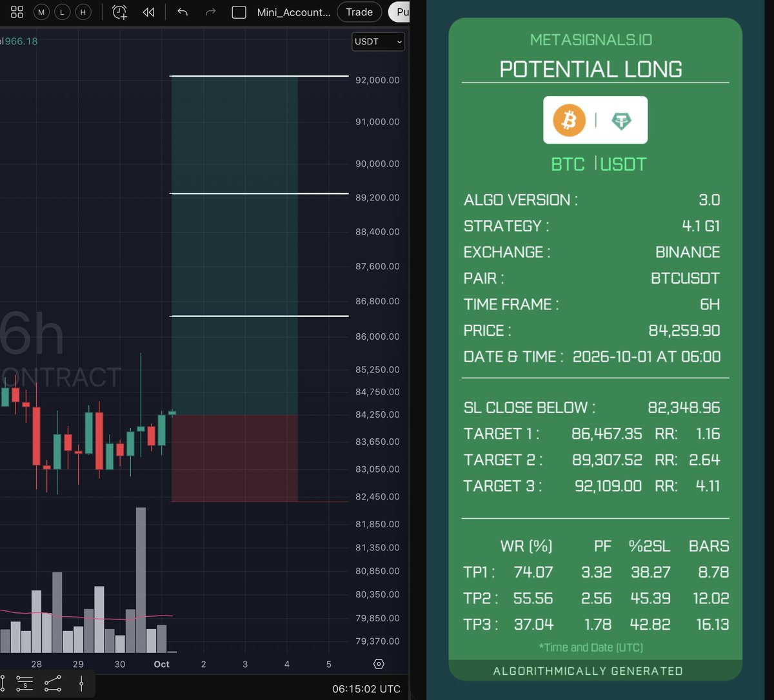Click the 966.18 volume value in legend
This screenshot has height=700, width=774.
tap(21, 41)
